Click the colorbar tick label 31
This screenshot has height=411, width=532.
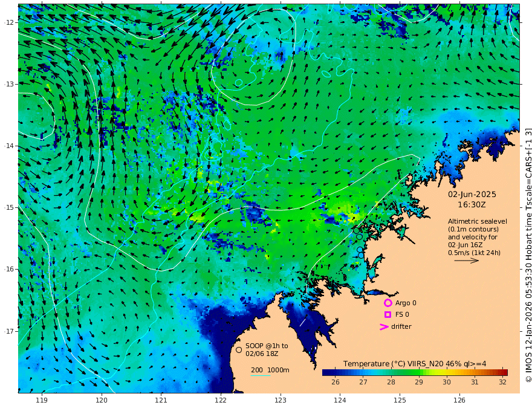(x=475, y=382)
